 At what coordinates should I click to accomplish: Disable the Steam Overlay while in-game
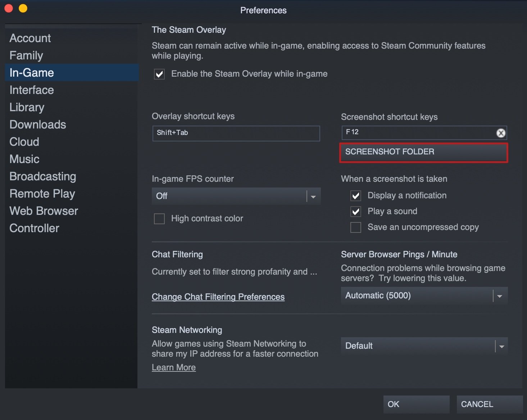pos(159,74)
